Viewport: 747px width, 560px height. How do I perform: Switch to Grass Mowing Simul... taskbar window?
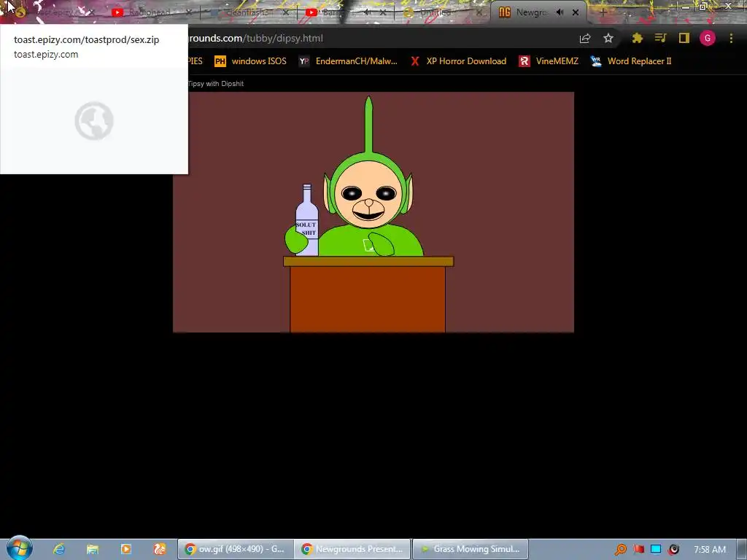click(x=470, y=549)
